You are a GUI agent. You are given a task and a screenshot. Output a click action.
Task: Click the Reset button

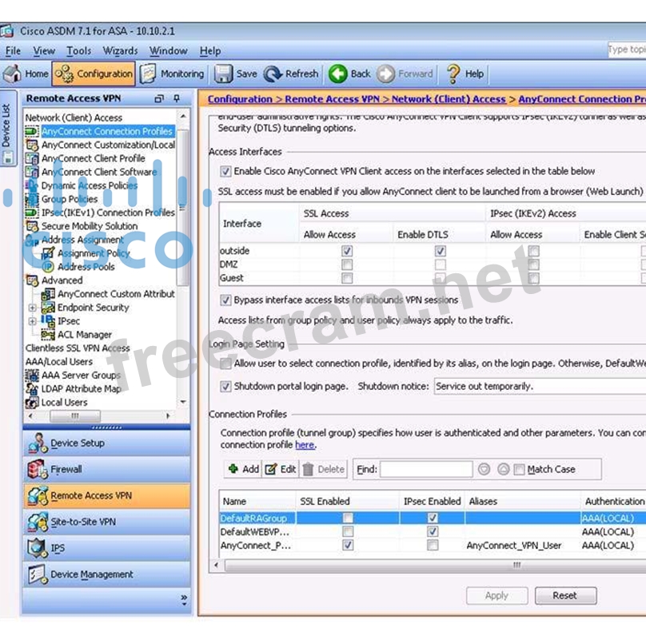coord(564,595)
